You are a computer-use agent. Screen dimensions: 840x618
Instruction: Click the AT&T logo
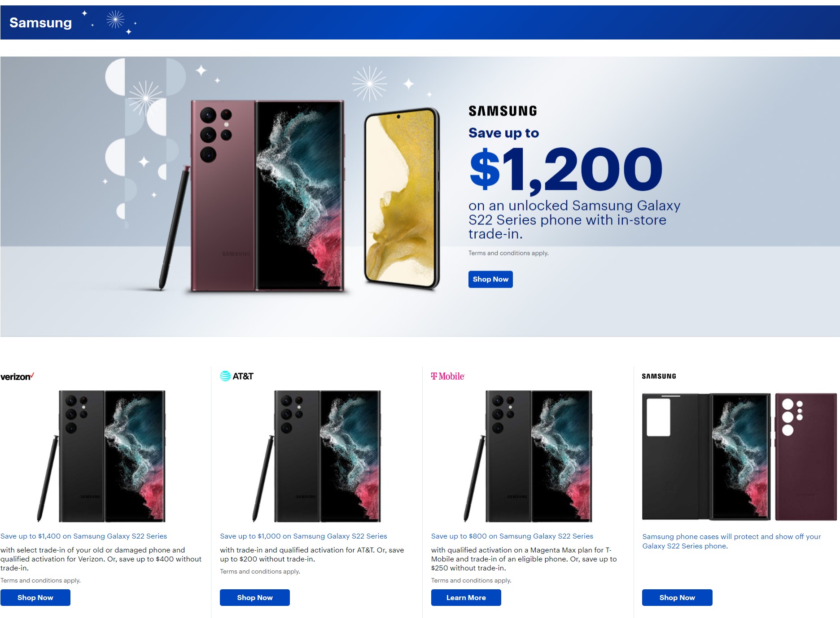(236, 376)
